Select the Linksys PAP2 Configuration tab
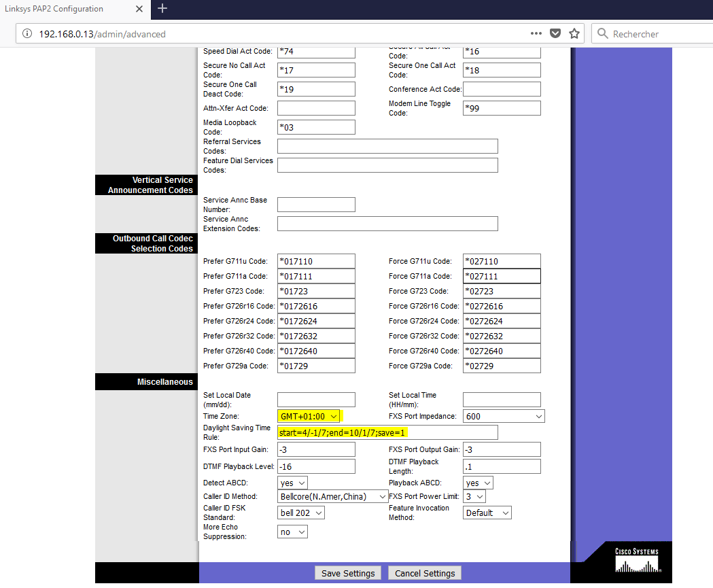713x588 pixels. point(68,10)
